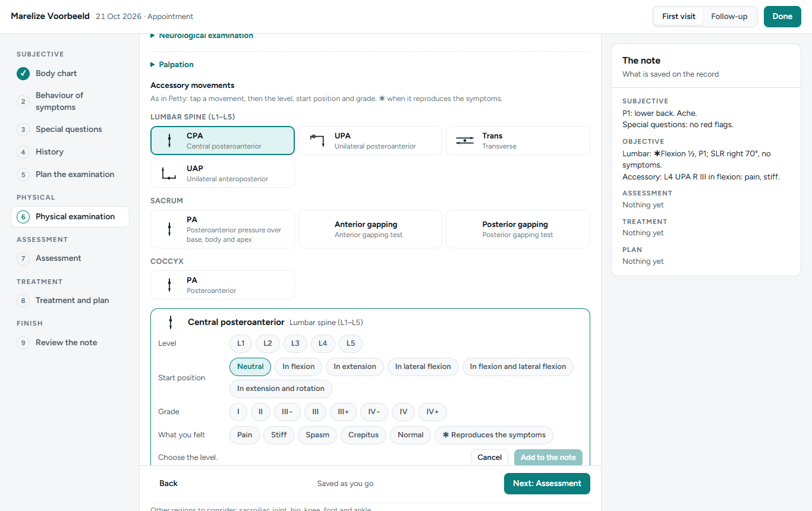This screenshot has width=812, height=511.
Task: Click the Body chart completed checkmark
Action: point(23,74)
